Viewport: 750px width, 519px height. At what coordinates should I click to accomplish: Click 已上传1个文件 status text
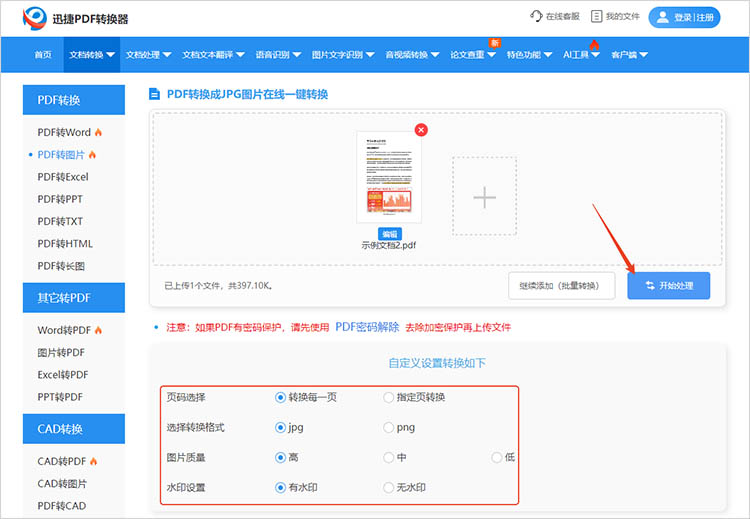click(x=219, y=286)
